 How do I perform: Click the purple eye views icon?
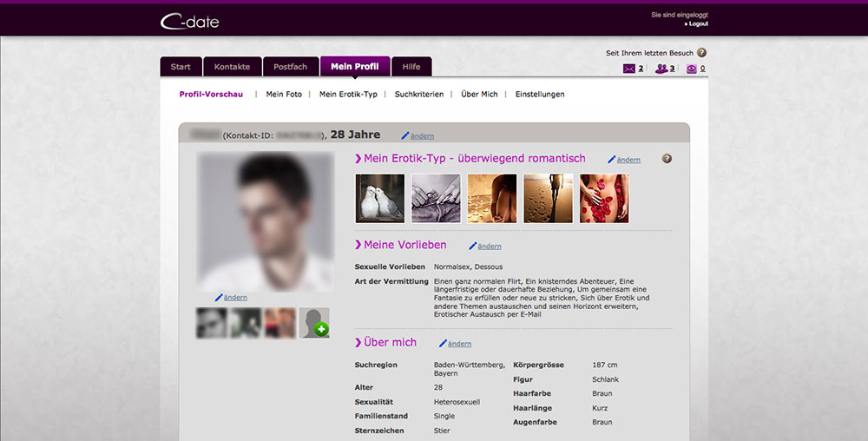tap(692, 69)
